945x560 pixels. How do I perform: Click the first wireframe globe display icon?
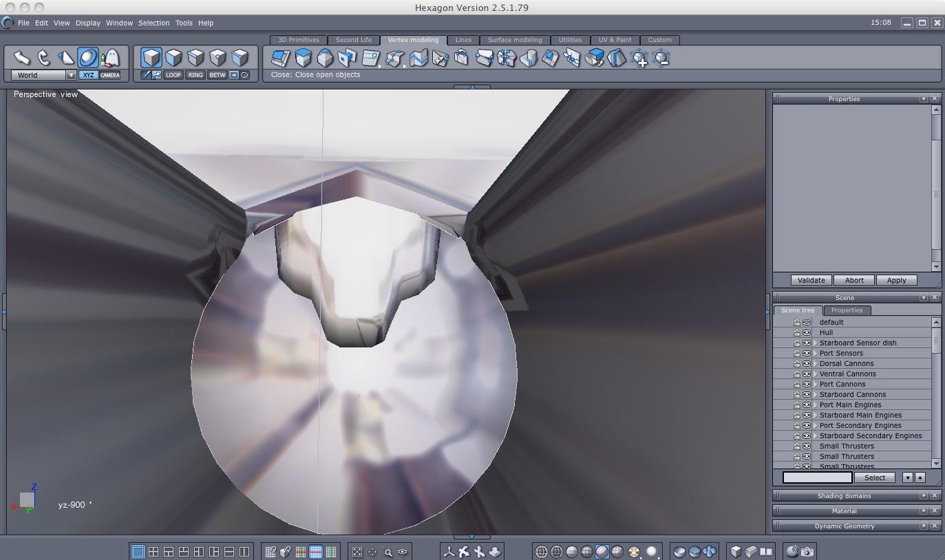542,552
